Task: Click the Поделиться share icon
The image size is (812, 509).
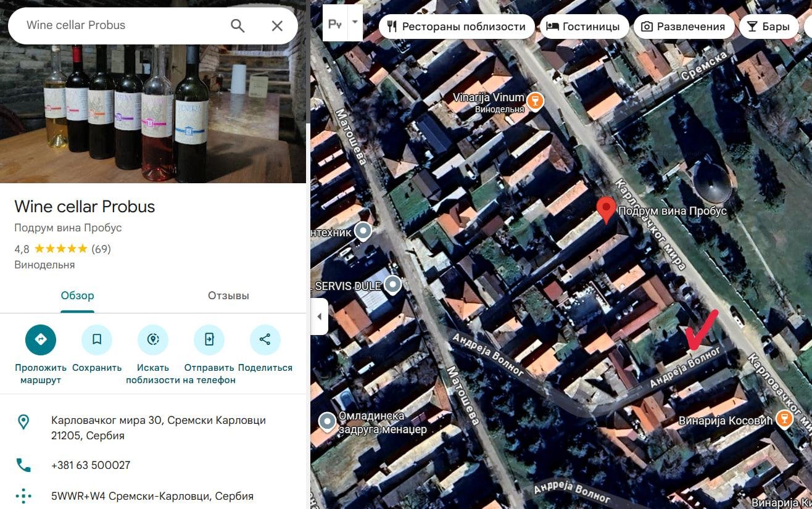Action: (265, 339)
